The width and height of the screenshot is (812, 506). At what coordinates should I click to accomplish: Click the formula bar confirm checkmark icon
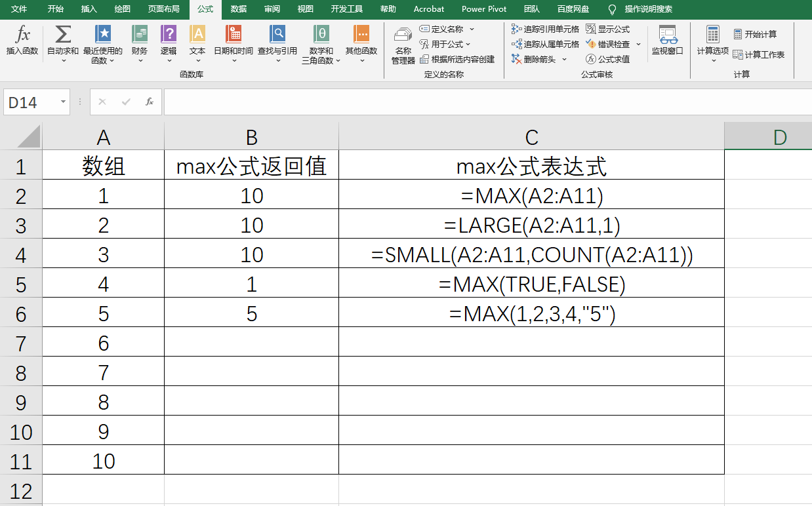(x=126, y=102)
